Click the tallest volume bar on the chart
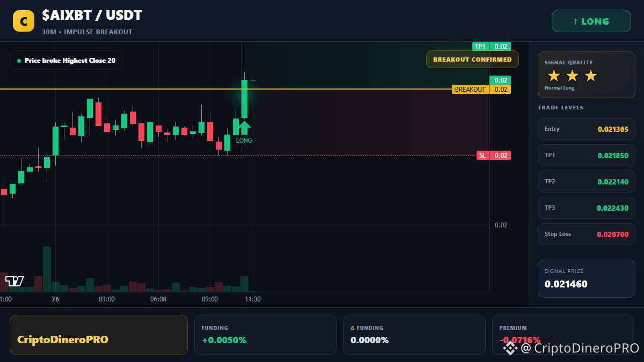The width and height of the screenshot is (644, 362). tap(47, 269)
